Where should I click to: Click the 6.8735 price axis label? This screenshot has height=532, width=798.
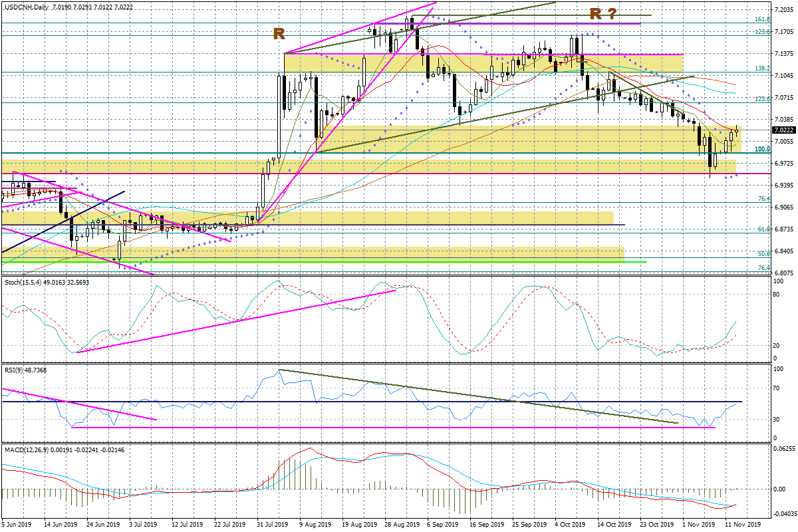click(x=784, y=229)
